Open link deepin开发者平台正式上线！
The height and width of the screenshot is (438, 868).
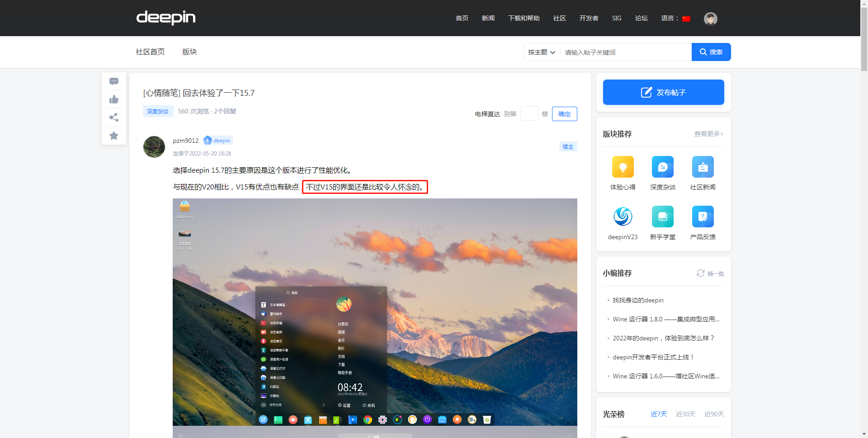tap(653, 357)
